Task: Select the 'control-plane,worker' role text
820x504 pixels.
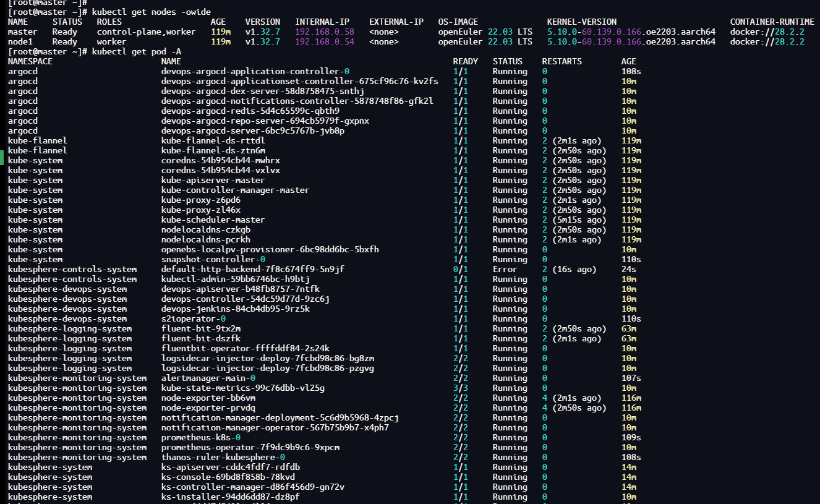Action: pos(146,32)
